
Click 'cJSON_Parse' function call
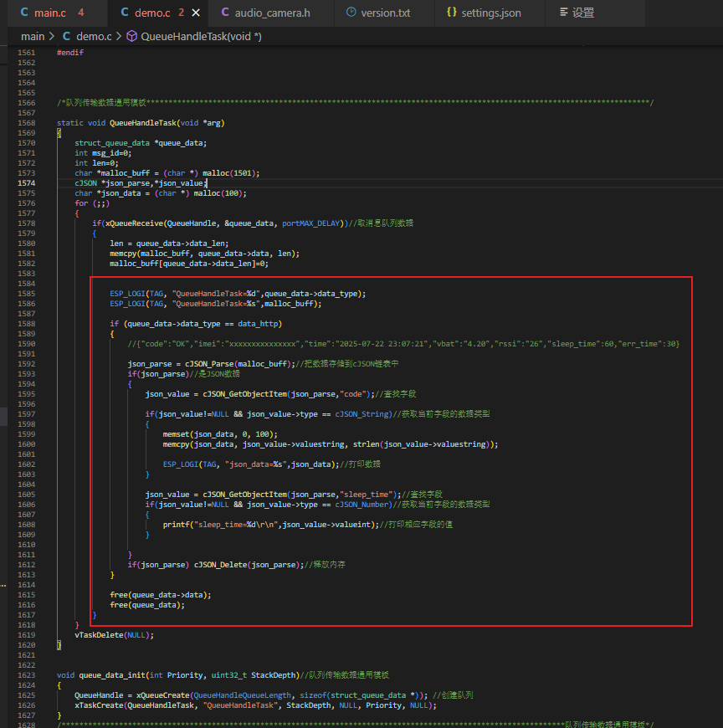tap(209, 363)
